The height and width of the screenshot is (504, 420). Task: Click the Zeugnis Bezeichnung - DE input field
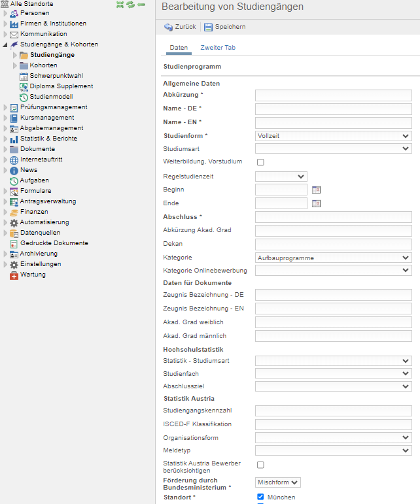(334, 295)
